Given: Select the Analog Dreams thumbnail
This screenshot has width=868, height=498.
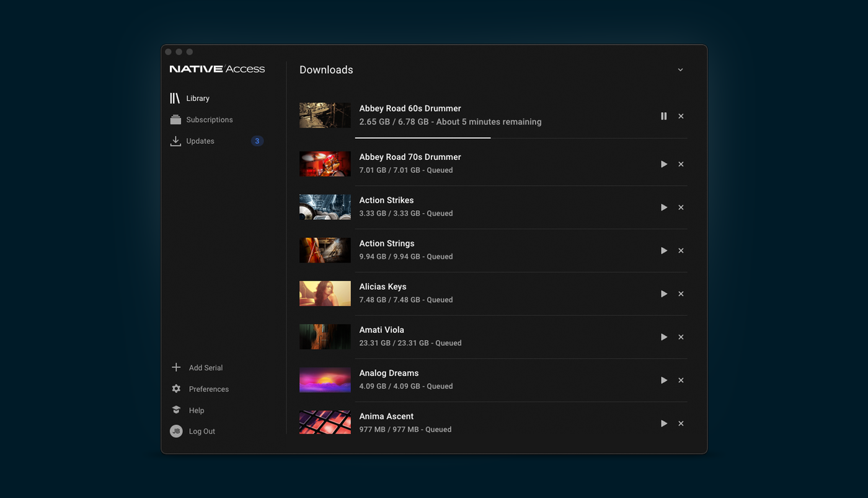Looking at the screenshot, I should 325,380.
